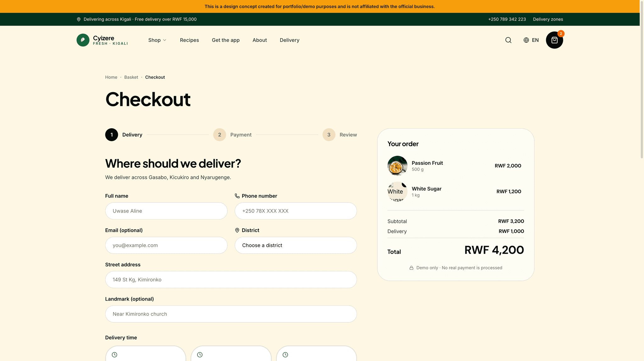Open the Choose a district dropdown
Image resolution: width=644 pixels, height=361 pixels.
point(296,245)
